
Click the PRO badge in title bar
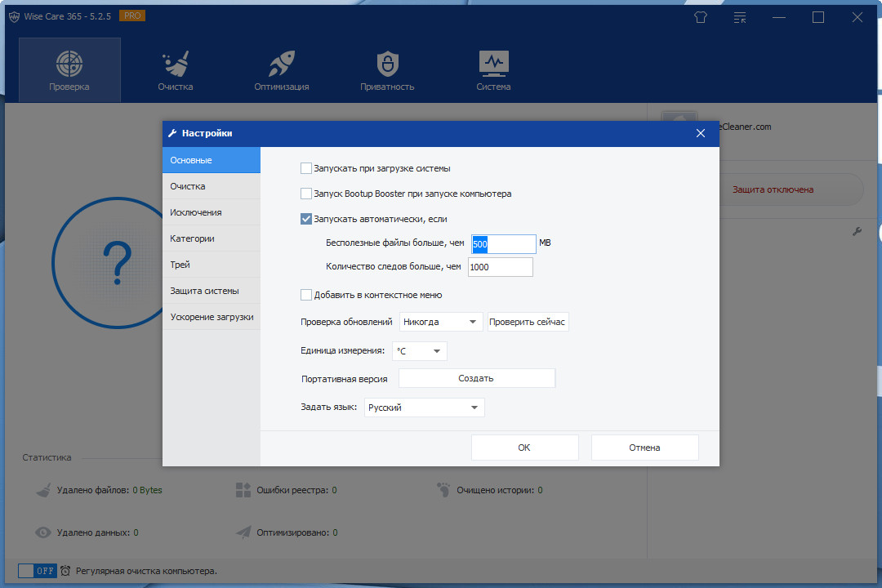pyautogui.click(x=132, y=16)
